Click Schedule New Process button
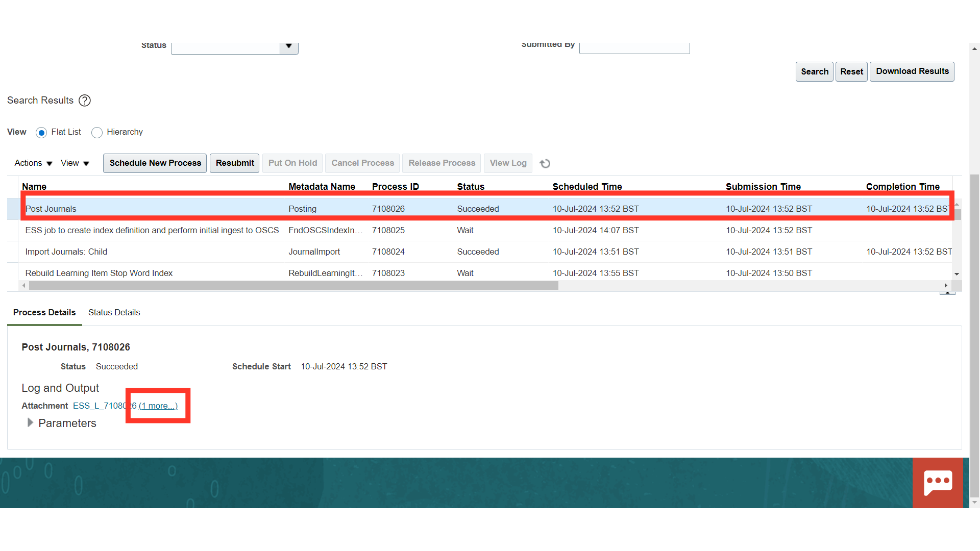The height and width of the screenshot is (551, 980). coord(155,163)
